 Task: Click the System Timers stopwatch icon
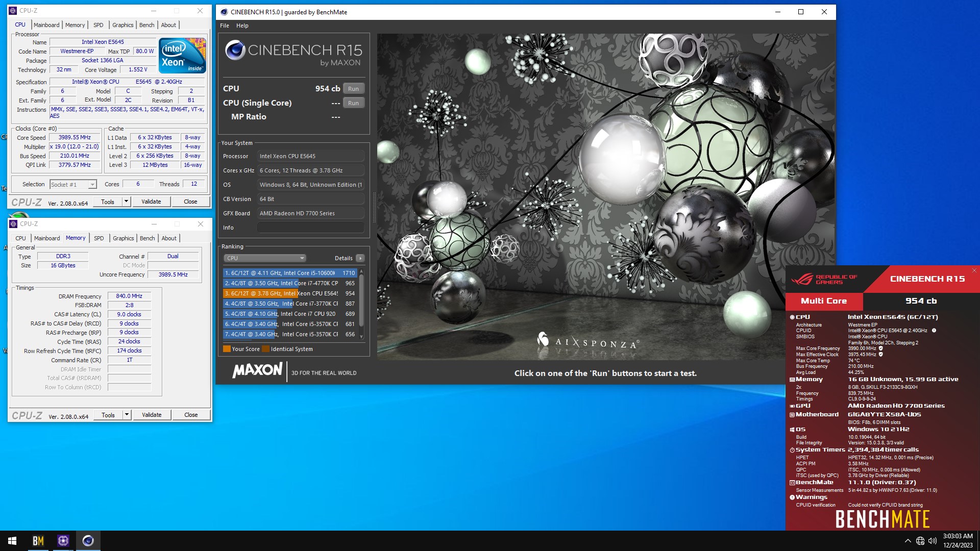792,450
